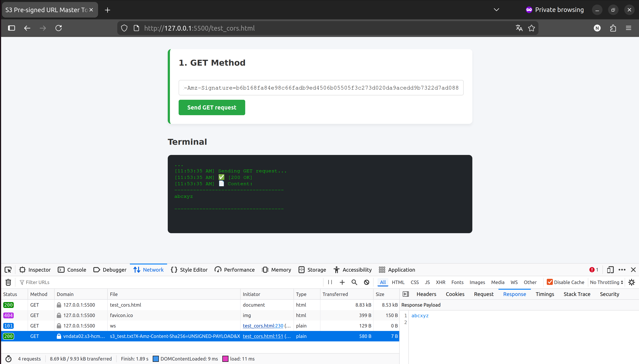Collapse the request details pane toggle
This screenshot has height=364, width=639.
406,294
